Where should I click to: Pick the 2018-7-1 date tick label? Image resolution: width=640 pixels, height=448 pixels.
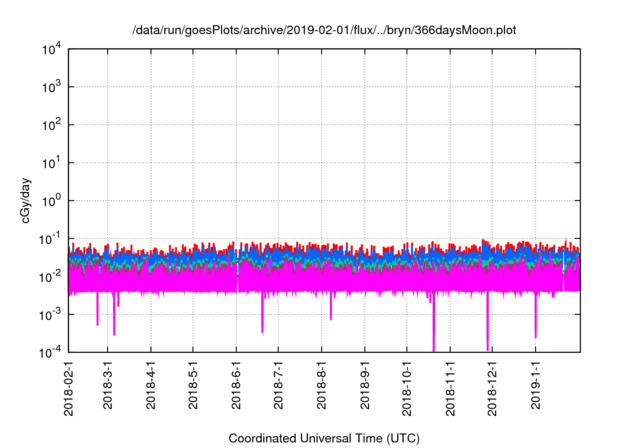(278, 387)
